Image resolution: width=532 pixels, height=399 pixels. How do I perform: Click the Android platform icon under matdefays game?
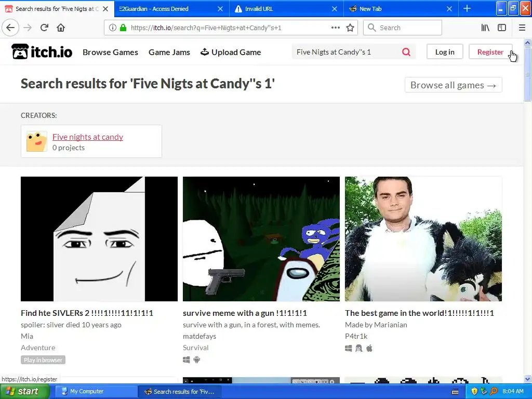click(x=197, y=360)
